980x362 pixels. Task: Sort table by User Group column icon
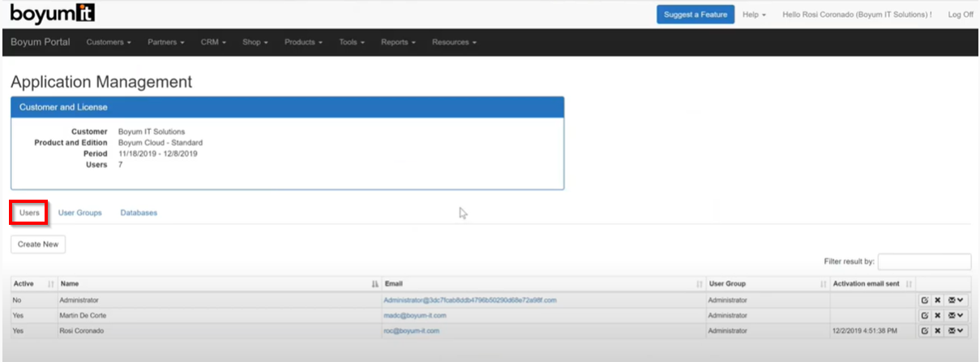click(824, 284)
